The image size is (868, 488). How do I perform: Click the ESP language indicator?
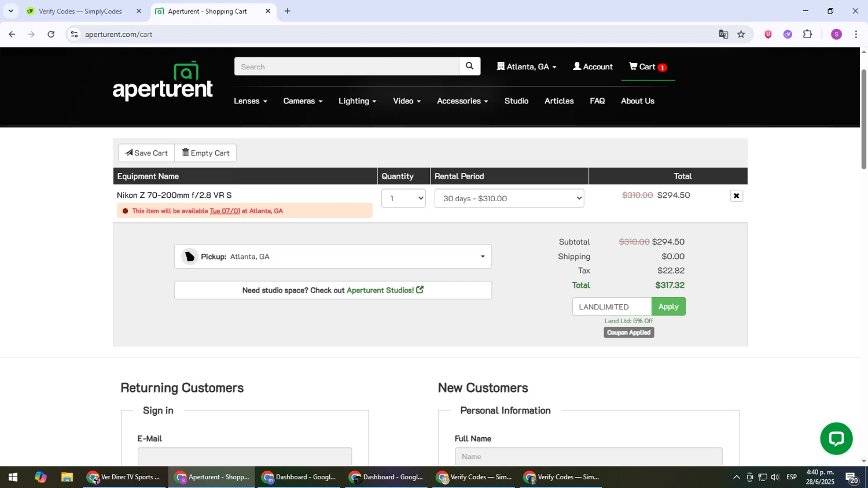[791, 478]
